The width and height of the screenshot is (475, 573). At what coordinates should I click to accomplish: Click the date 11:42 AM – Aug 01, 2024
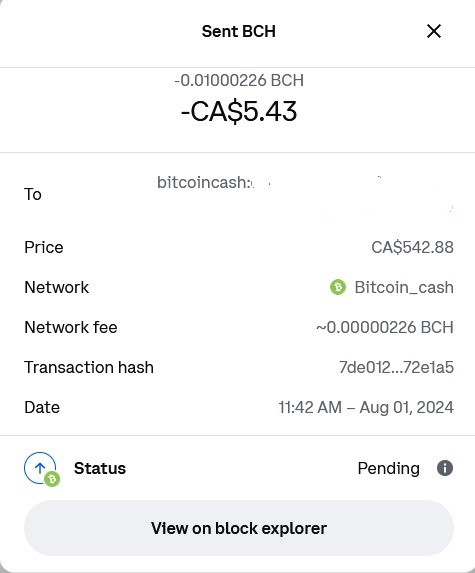[366, 407]
